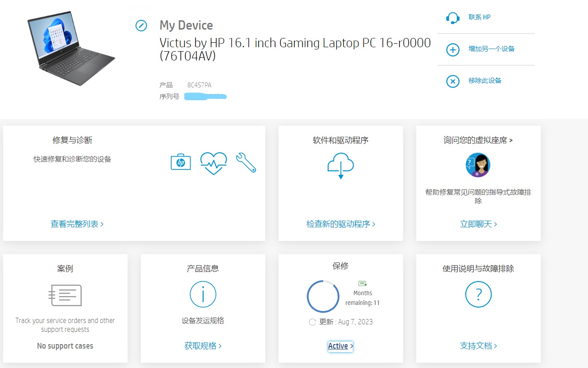Open the HP toolbox repair icon
Image resolution: width=588 pixels, height=368 pixels.
pyautogui.click(x=181, y=162)
